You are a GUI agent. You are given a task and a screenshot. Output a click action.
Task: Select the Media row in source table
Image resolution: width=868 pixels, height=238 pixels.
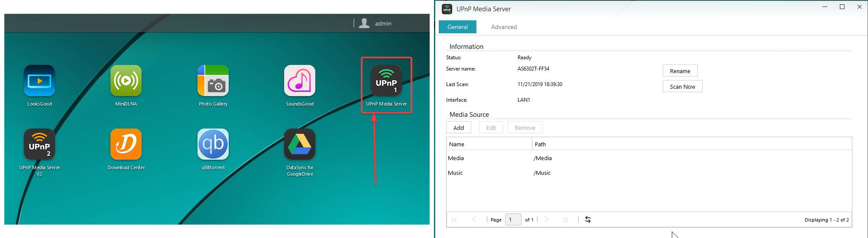coord(649,158)
